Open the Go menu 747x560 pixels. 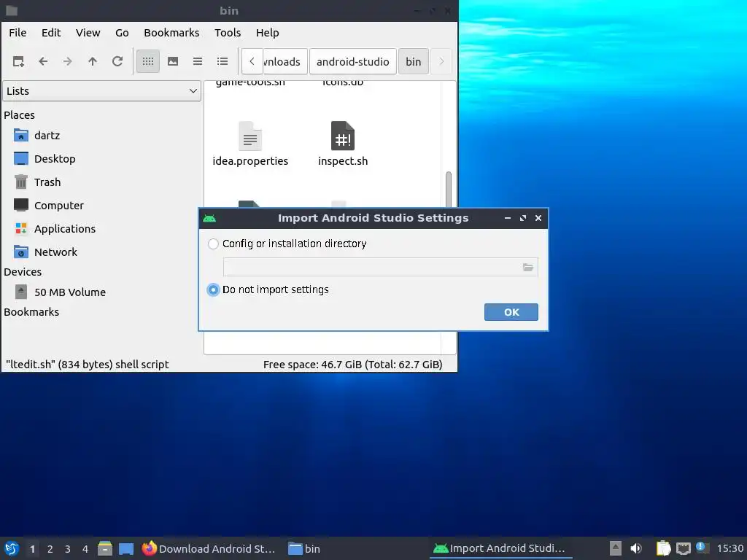pyautogui.click(x=122, y=33)
